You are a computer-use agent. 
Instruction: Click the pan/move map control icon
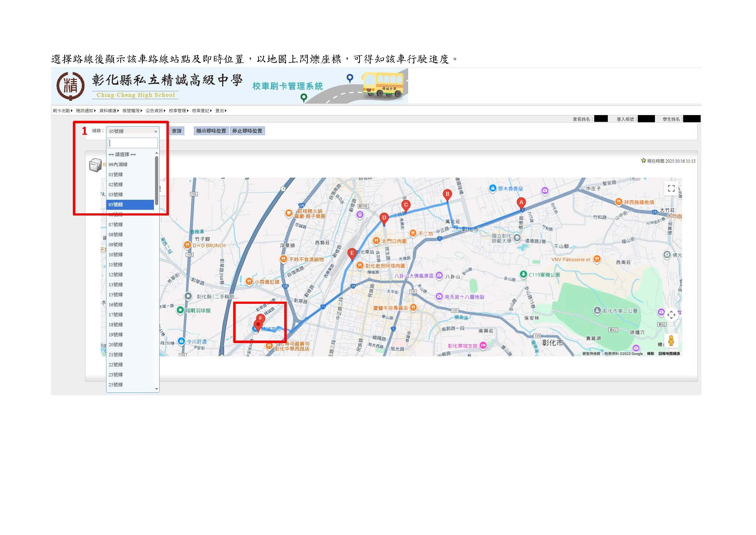[x=671, y=314]
